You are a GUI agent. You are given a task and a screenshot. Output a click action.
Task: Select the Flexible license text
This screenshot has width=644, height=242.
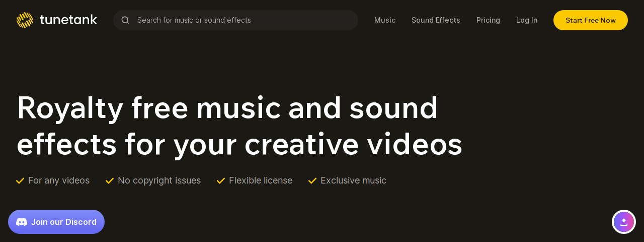pyautogui.click(x=261, y=180)
